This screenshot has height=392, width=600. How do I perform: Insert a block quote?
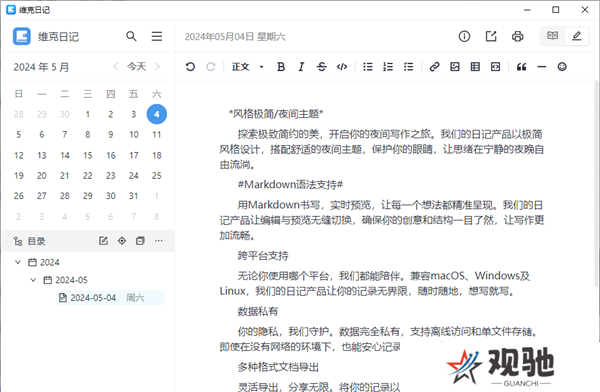[521, 67]
